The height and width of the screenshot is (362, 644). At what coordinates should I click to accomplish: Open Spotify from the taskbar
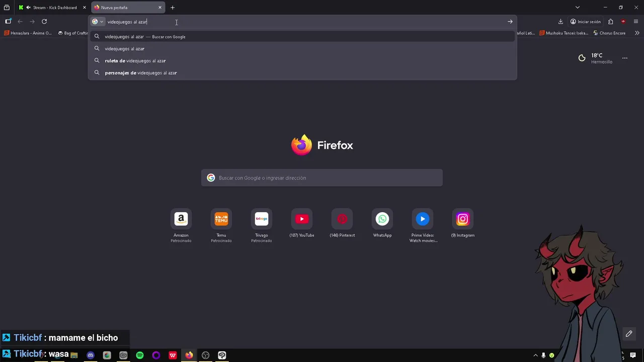point(140,355)
